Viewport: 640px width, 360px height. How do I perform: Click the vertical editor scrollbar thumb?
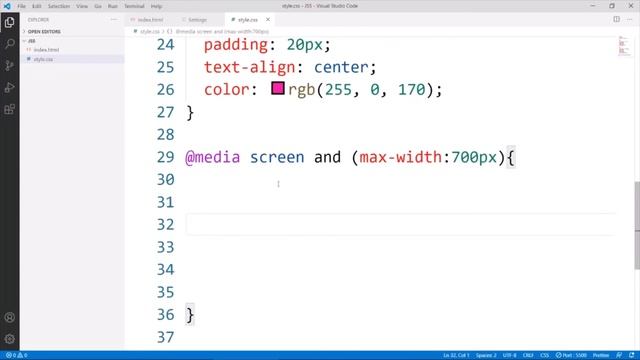point(637,225)
